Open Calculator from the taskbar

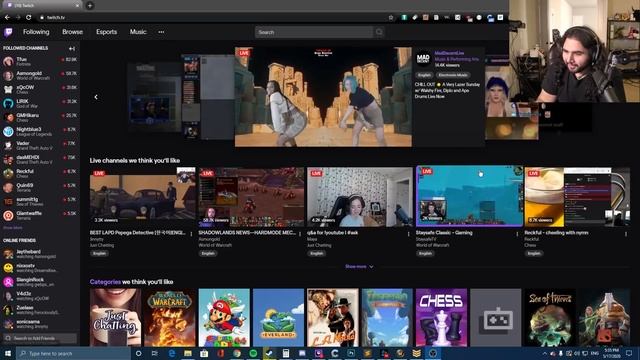(x=286, y=353)
